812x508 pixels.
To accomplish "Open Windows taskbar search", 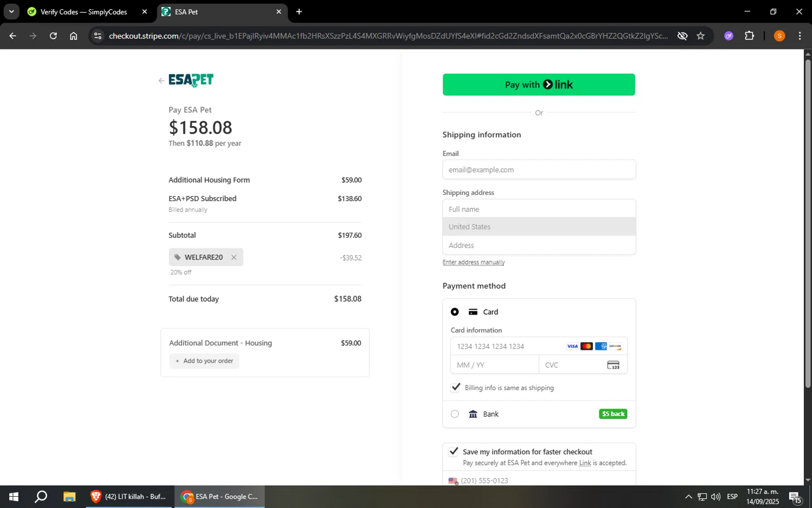I will pyautogui.click(x=41, y=497).
